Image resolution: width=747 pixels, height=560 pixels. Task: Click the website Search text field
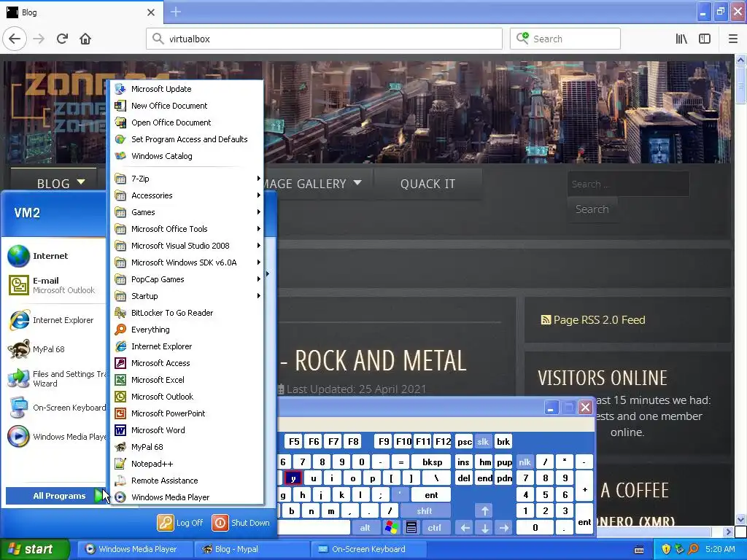pyautogui.click(x=628, y=184)
